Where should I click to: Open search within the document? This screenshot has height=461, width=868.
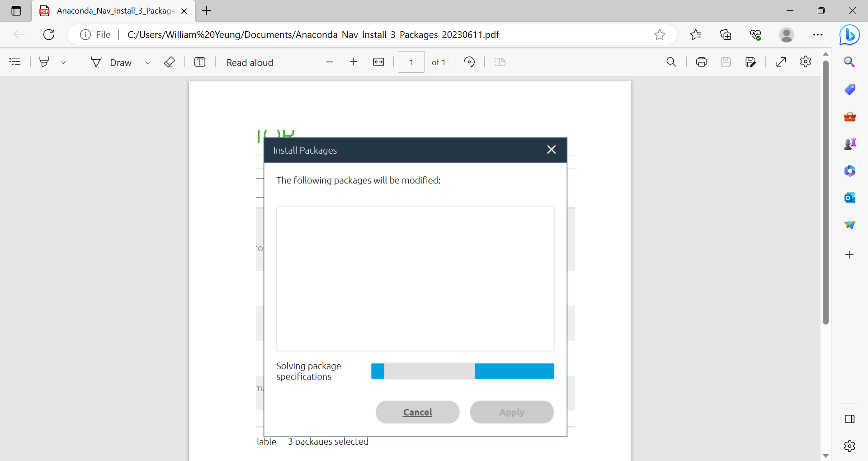(672, 62)
